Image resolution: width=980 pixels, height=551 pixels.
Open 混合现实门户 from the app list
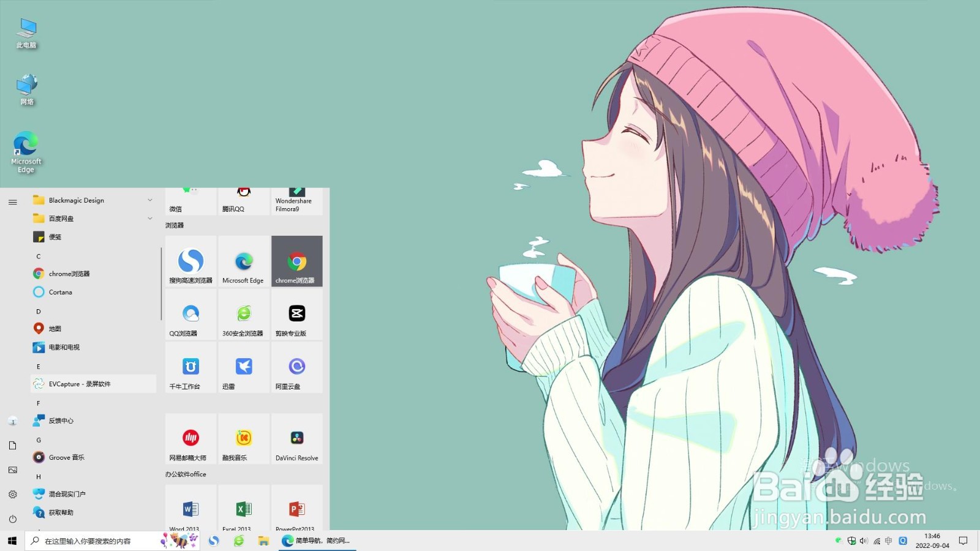[93, 494]
